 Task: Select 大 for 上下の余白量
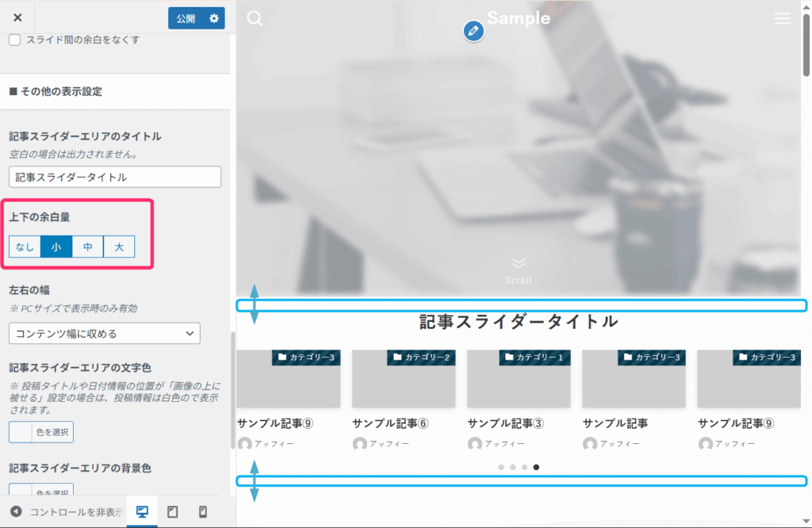119,247
